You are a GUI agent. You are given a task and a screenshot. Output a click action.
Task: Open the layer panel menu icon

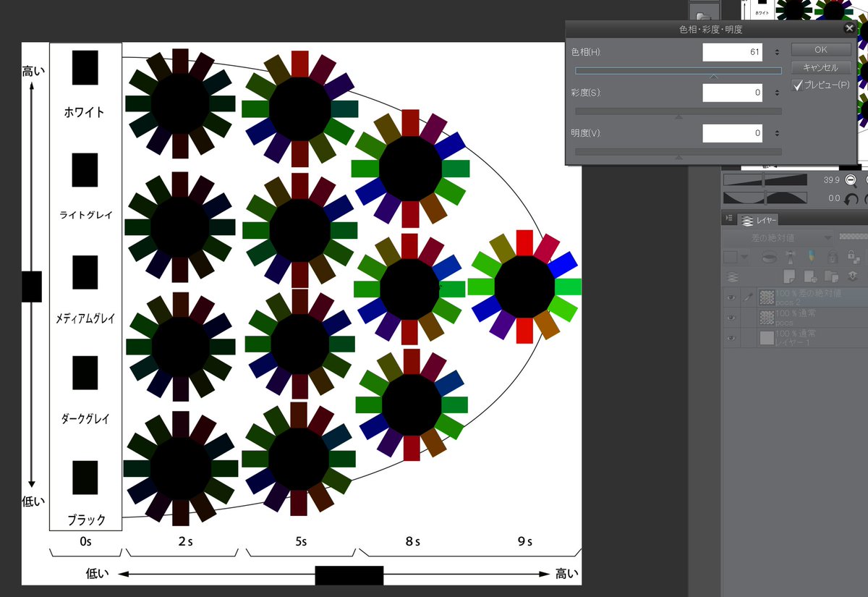(x=729, y=218)
